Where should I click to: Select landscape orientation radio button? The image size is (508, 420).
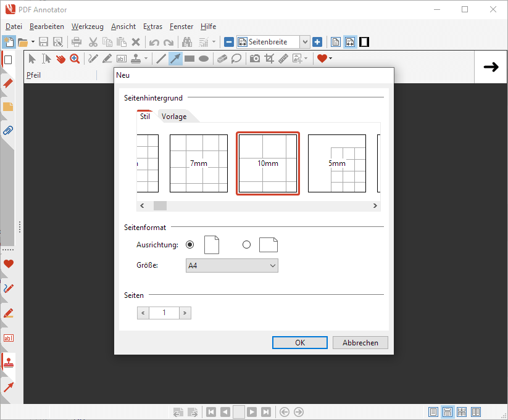click(x=247, y=245)
